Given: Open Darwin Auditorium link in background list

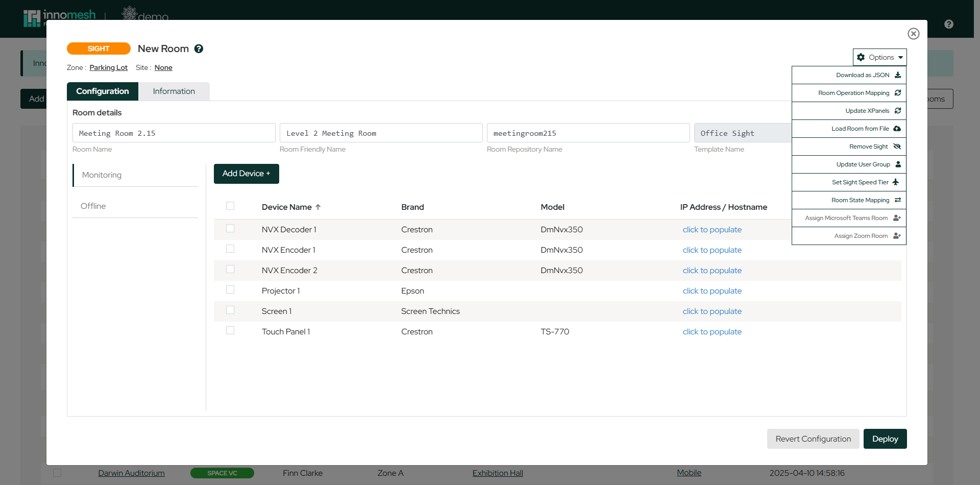Looking at the screenshot, I should (x=131, y=473).
